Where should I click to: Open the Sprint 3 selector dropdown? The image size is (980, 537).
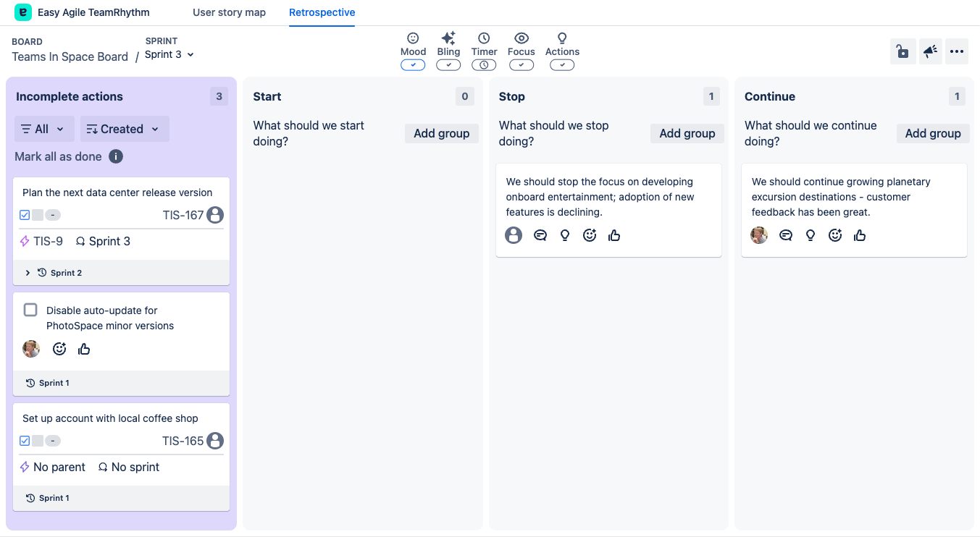point(169,55)
